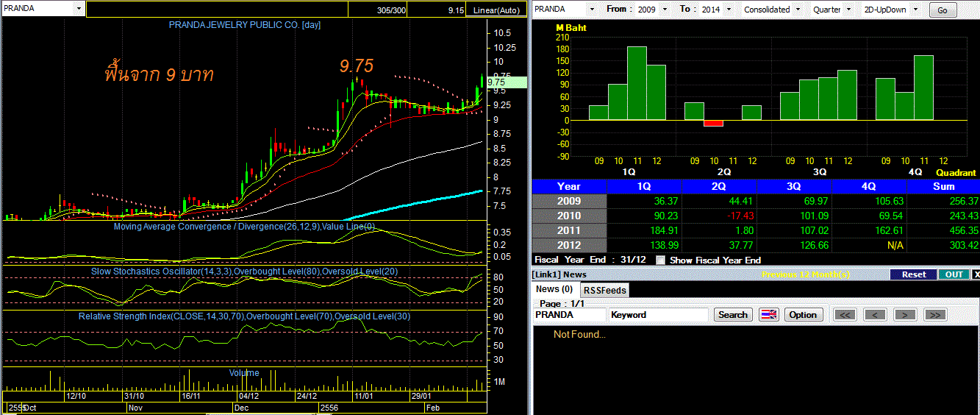Open the financials symbol dropdown arrow

click(593, 10)
